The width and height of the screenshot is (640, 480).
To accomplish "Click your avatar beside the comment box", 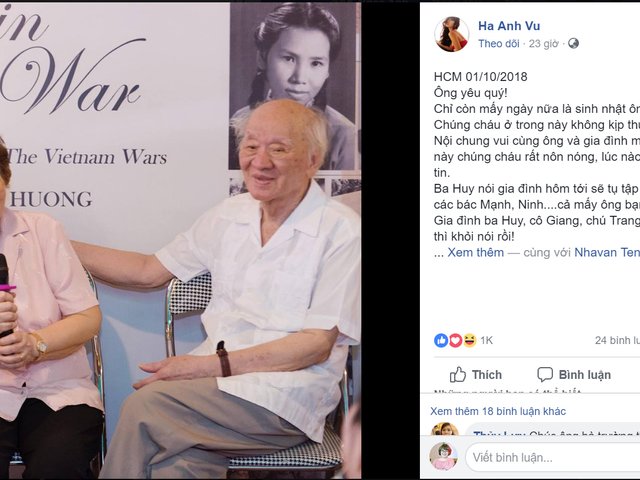I will pyautogui.click(x=443, y=456).
